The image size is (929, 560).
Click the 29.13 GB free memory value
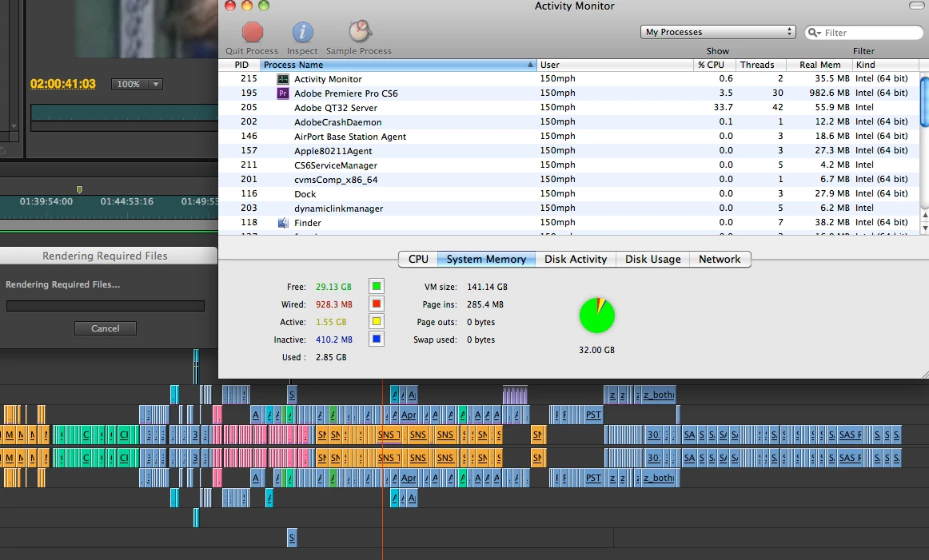(333, 287)
